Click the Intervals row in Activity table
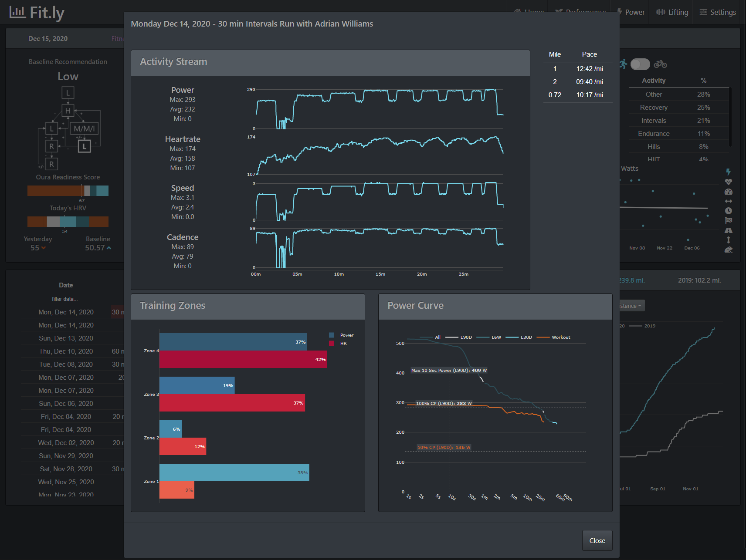This screenshot has width=746, height=560. (x=678, y=121)
